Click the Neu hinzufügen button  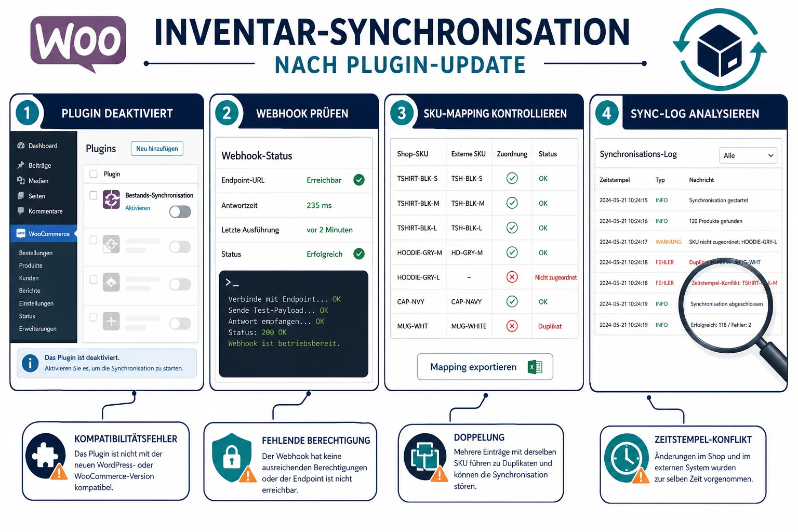pyautogui.click(x=157, y=149)
